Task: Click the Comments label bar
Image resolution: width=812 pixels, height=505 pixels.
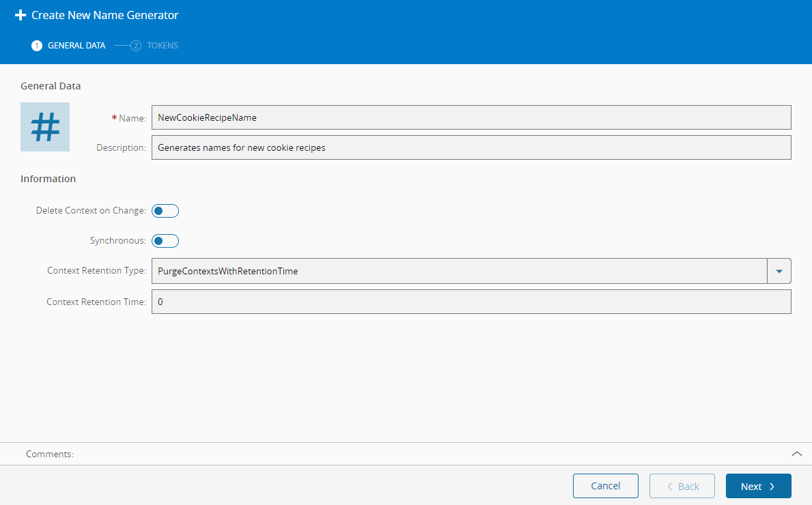Action: tap(50, 454)
